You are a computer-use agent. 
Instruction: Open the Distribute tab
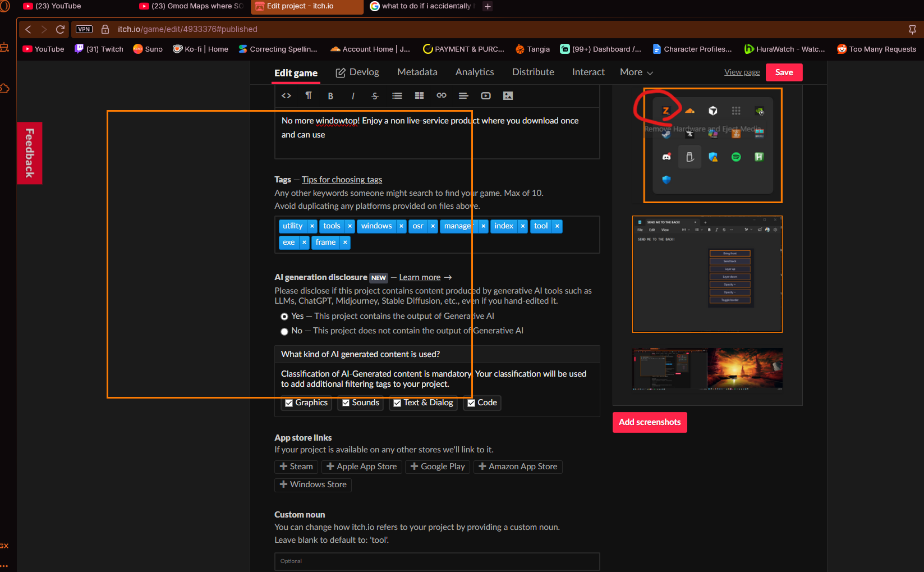(533, 72)
